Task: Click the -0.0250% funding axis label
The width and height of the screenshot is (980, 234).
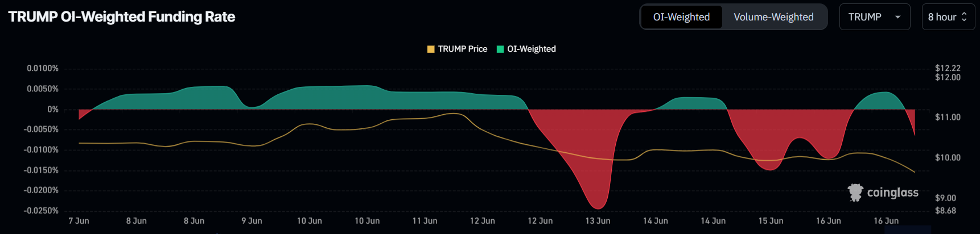Action: point(41,211)
